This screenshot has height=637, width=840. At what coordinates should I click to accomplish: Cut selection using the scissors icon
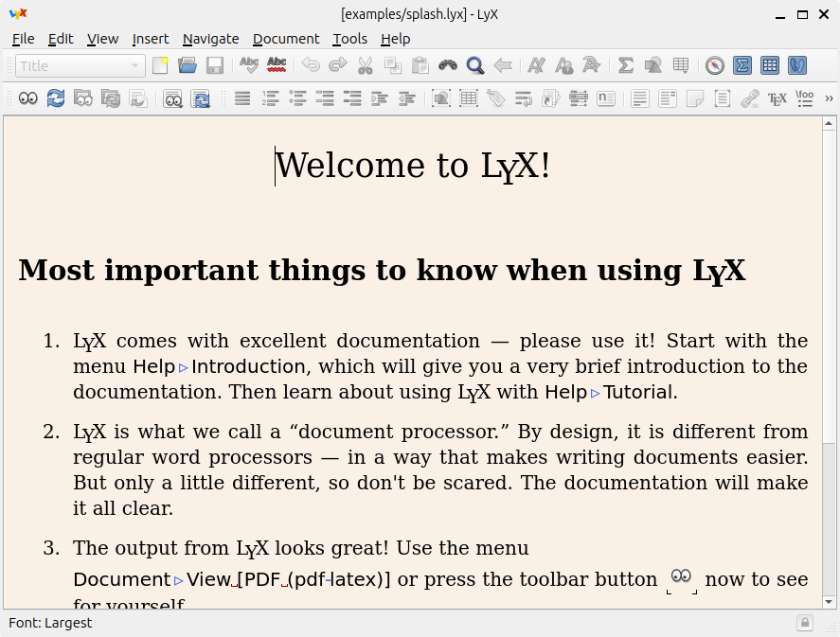point(366,64)
